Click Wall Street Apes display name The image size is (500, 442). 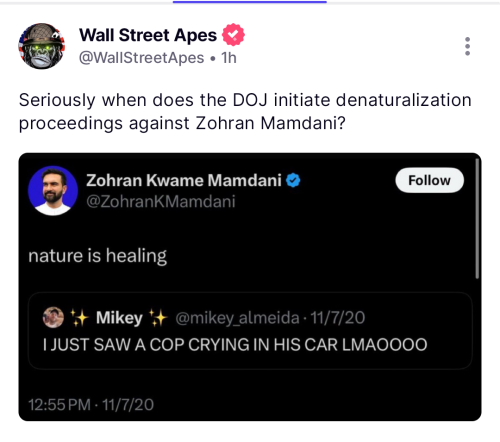(x=148, y=35)
